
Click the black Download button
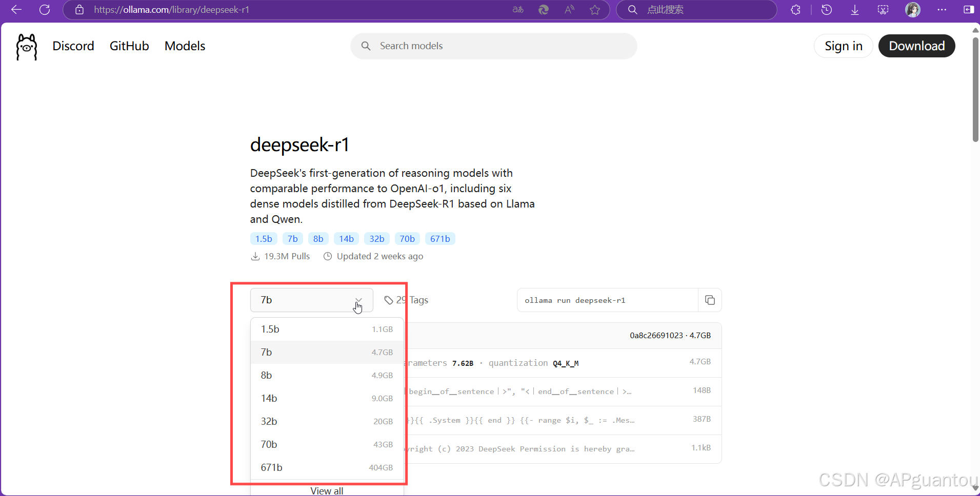(x=917, y=46)
